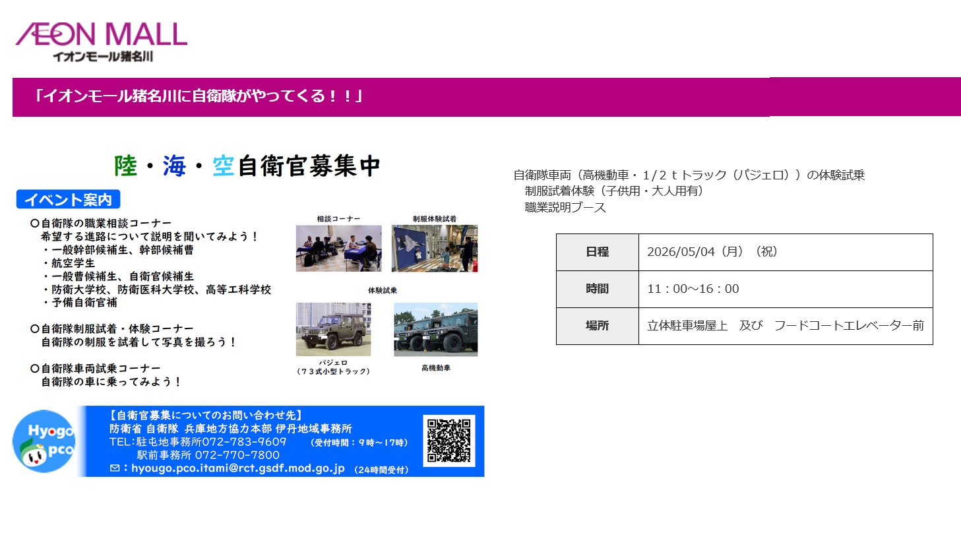
Task: Open the 相談コーナー consultation photo
Action: 338,248
